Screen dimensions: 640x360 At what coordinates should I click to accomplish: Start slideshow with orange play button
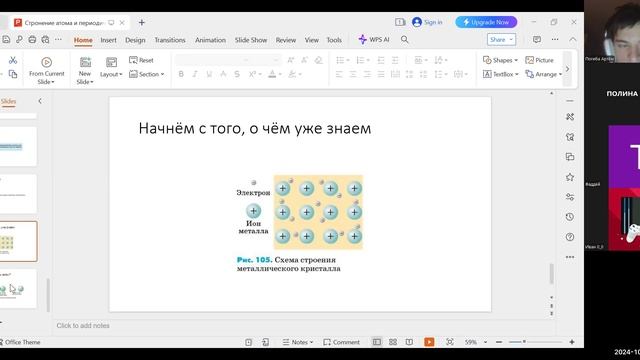pyautogui.click(x=429, y=342)
